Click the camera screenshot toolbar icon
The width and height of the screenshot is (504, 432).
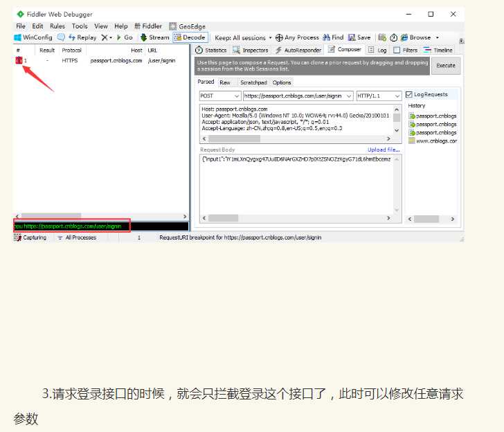coord(382,37)
